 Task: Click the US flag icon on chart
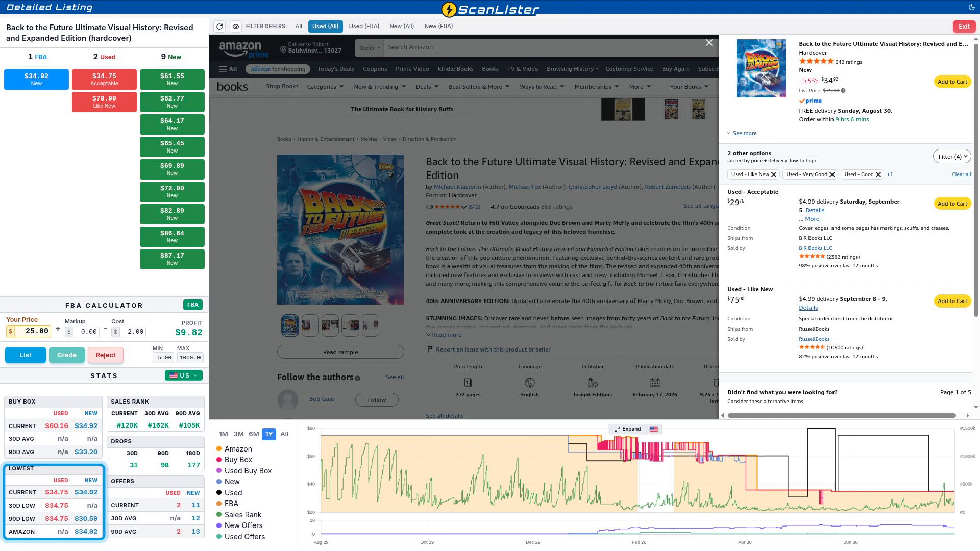point(654,429)
